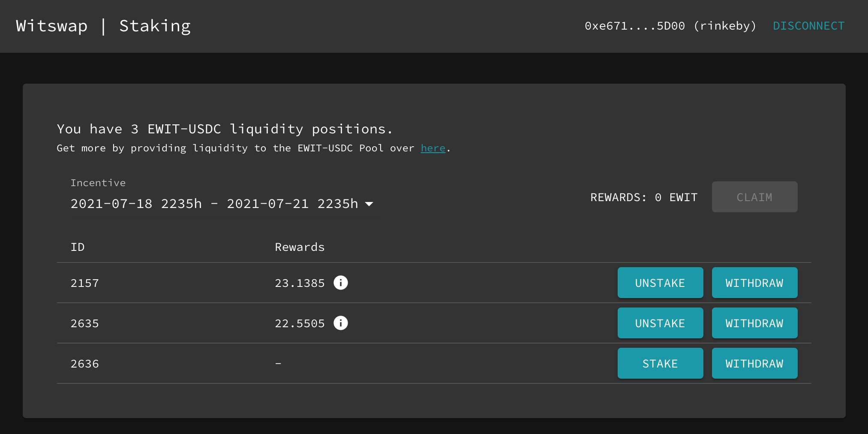Open the Incentive period dropdown
Viewport: 868px width, 434px height.
pyautogui.click(x=222, y=204)
